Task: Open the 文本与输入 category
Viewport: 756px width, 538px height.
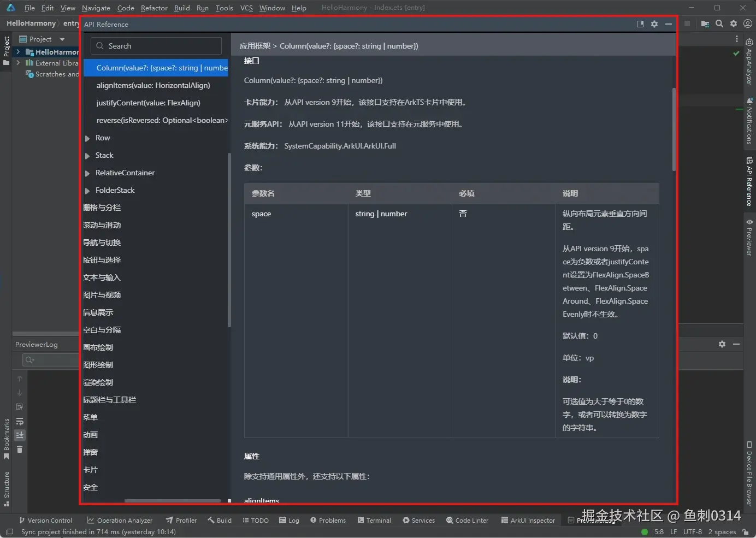Action: click(102, 277)
